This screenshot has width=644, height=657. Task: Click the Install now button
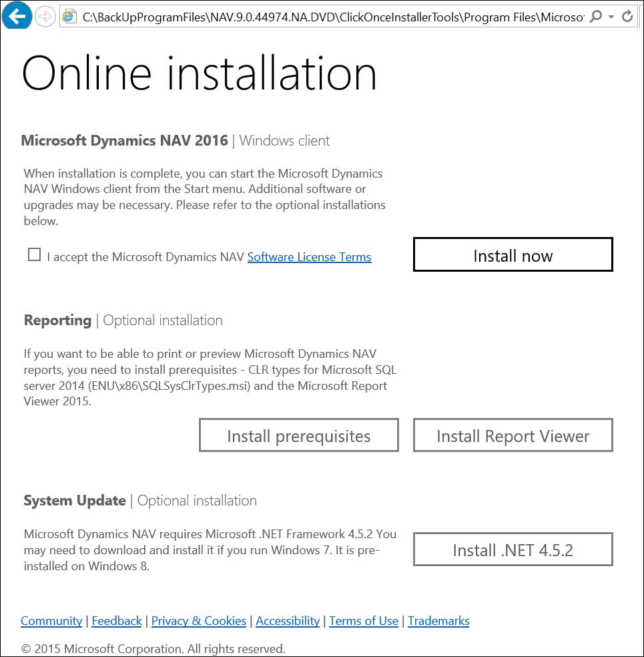coord(513,255)
